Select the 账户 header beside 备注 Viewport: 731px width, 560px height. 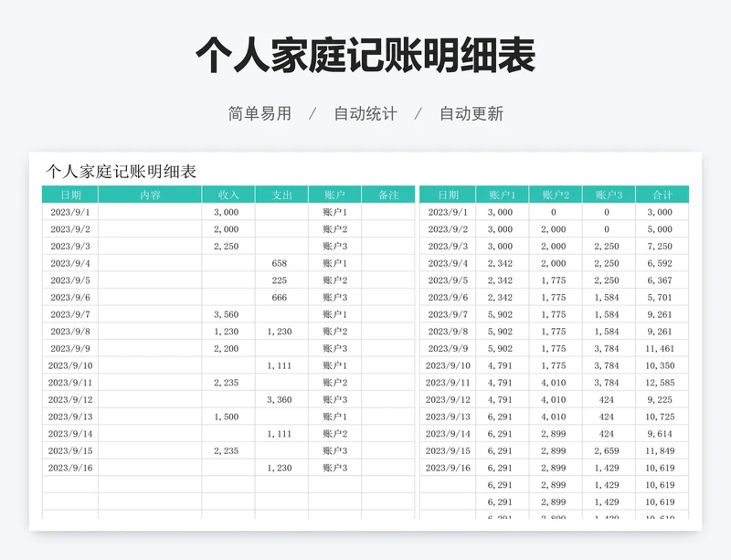coord(334,195)
